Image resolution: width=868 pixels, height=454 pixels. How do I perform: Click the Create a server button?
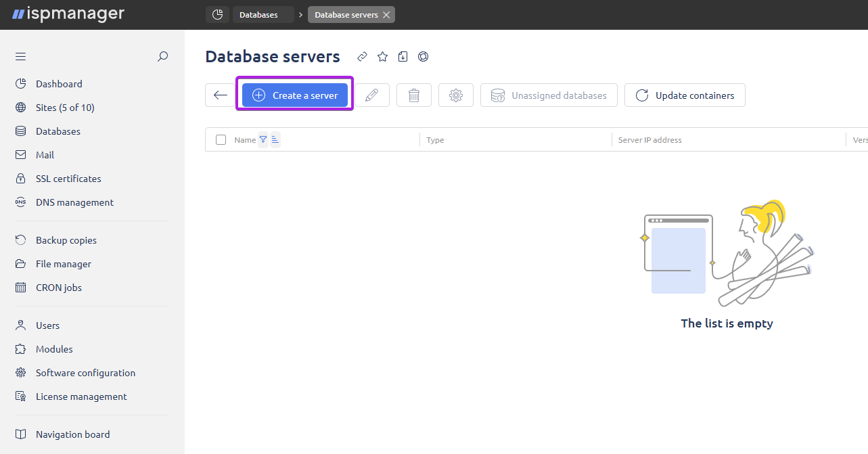click(295, 95)
